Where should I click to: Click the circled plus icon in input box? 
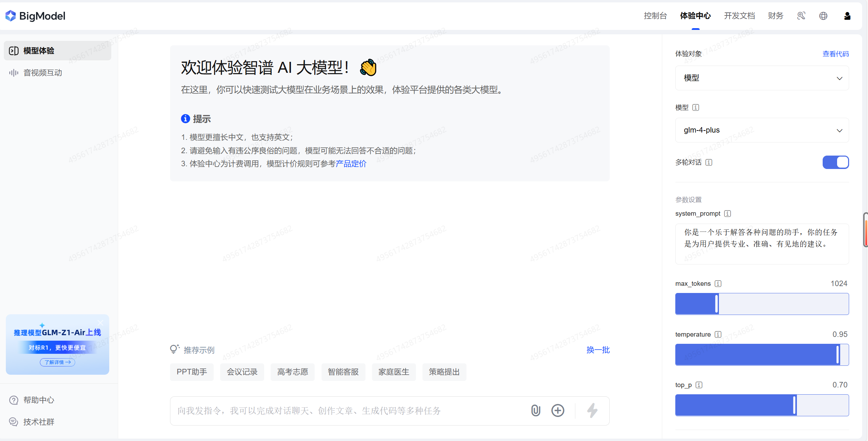557,410
